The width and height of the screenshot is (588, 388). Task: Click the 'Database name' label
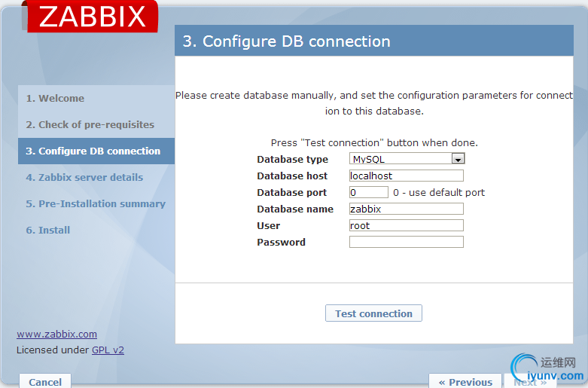pos(295,209)
